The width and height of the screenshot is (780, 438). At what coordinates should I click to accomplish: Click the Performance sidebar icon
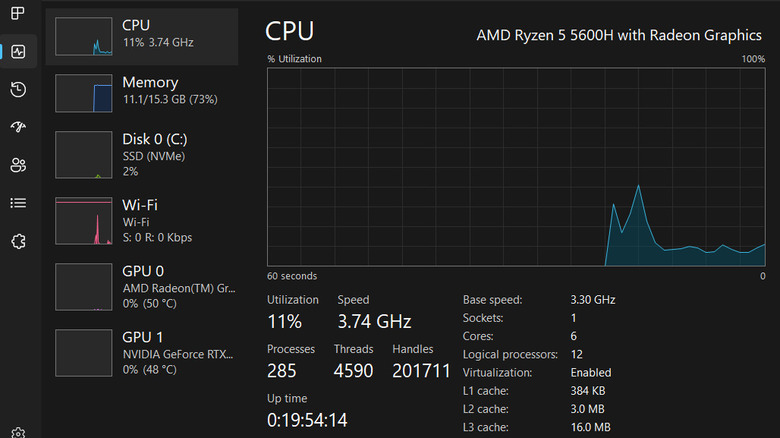click(x=18, y=52)
